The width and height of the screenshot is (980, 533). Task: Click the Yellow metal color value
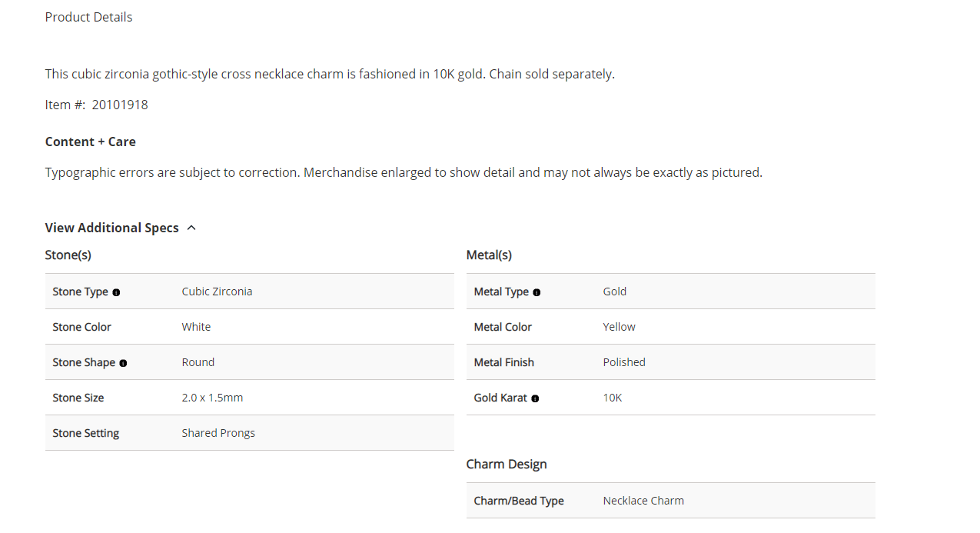(x=619, y=327)
